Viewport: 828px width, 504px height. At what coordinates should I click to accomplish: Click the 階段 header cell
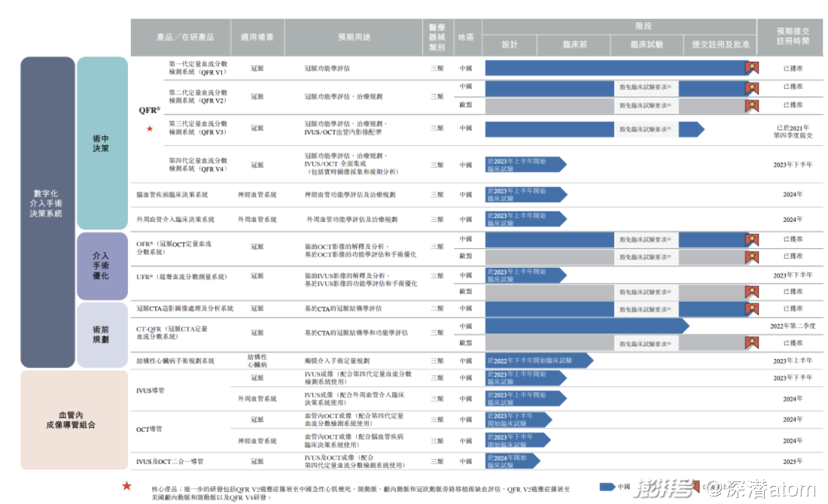pyautogui.click(x=619, y=26)
